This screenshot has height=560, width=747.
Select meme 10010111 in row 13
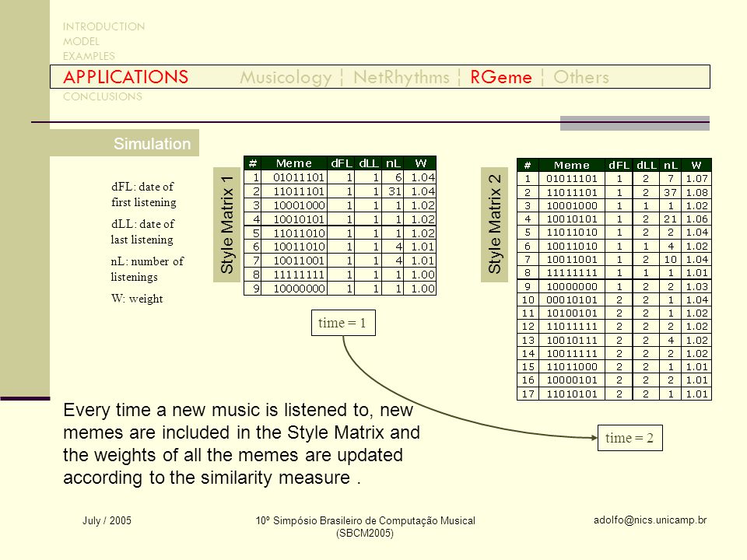click(x=572, y=341)
